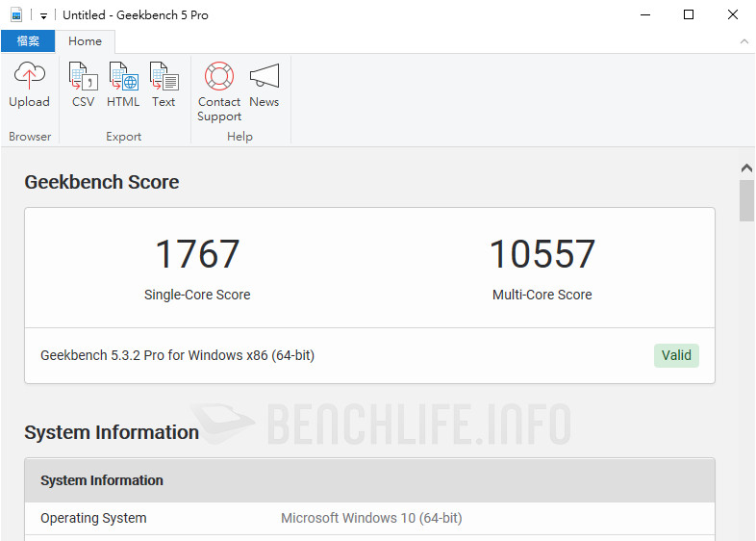756x541 pixels.
Task: Open the quick access toolbar dropdown arrow
Action: [43, 16]
